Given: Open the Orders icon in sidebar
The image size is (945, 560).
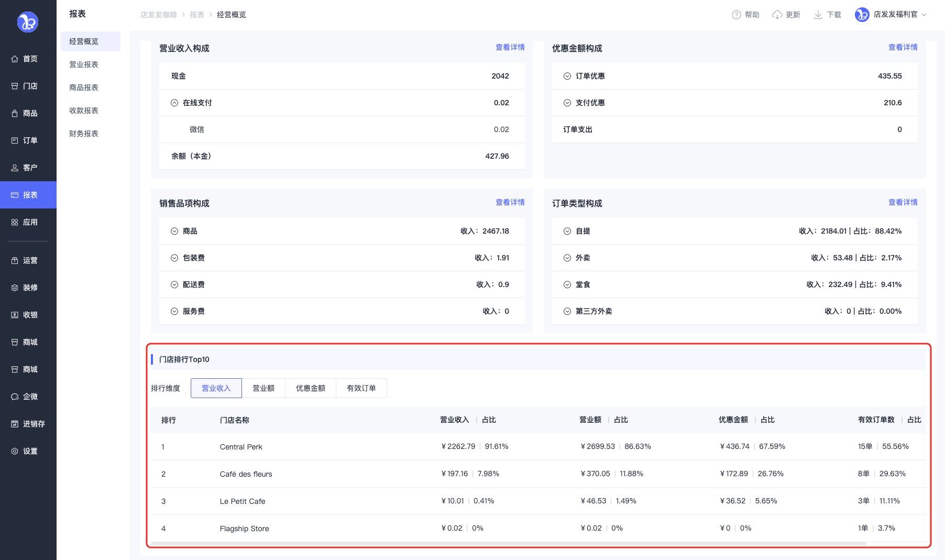Looking at the screenshot, I should point(15,140).
